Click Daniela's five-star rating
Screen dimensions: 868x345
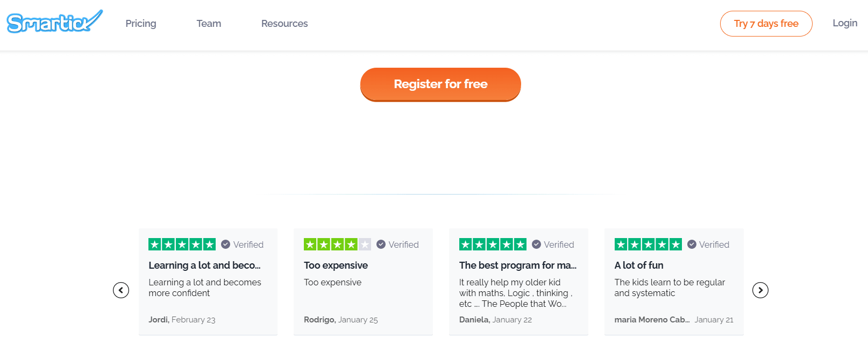[493, 245]
